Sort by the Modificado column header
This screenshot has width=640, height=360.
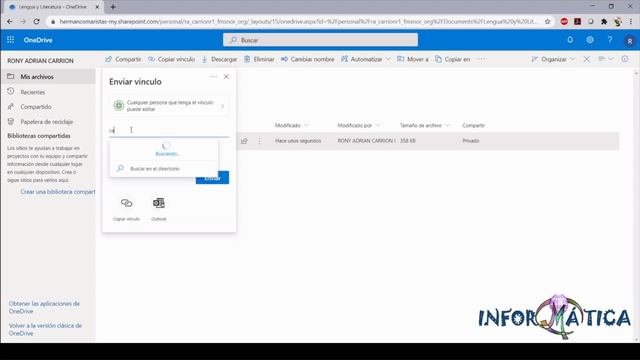[291, 125]
